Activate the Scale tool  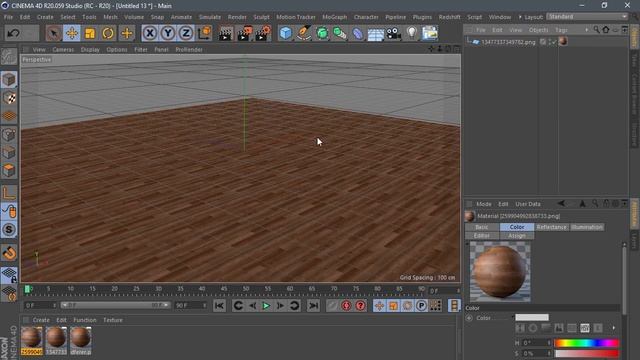(x=90, y=33)
